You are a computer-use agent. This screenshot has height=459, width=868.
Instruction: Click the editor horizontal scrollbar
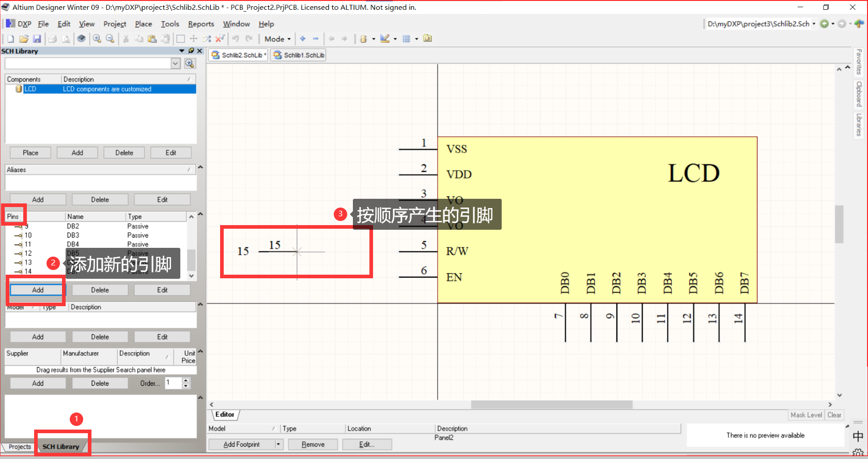click(552, 405)
